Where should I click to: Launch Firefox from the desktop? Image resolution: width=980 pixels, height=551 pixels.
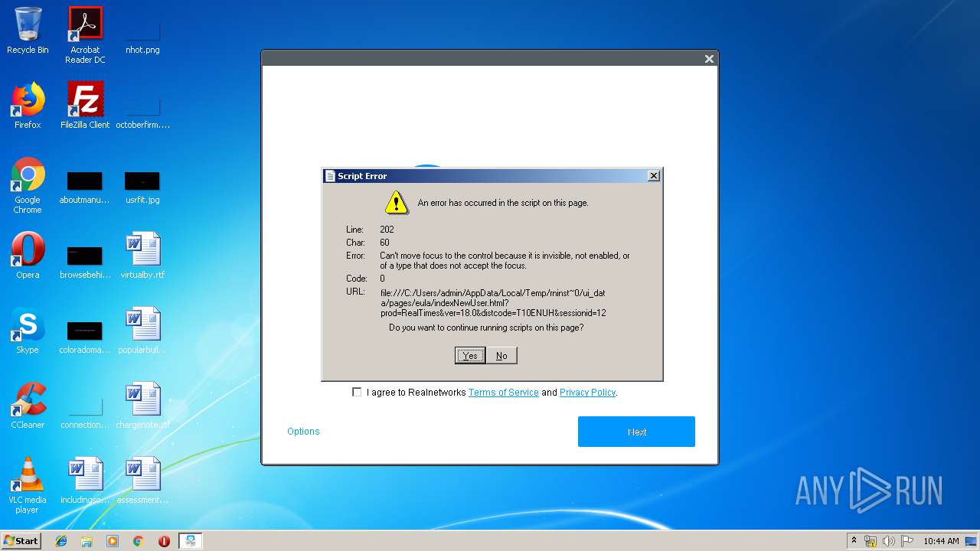click(x=28, y=106)
